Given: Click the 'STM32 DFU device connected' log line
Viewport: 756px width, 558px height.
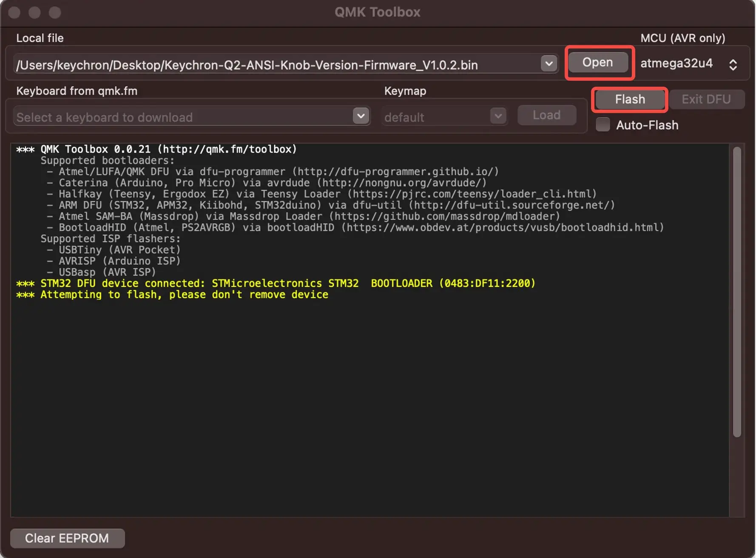Looking at the screenshot, I should pyautogui.click(x=276, y=283).
